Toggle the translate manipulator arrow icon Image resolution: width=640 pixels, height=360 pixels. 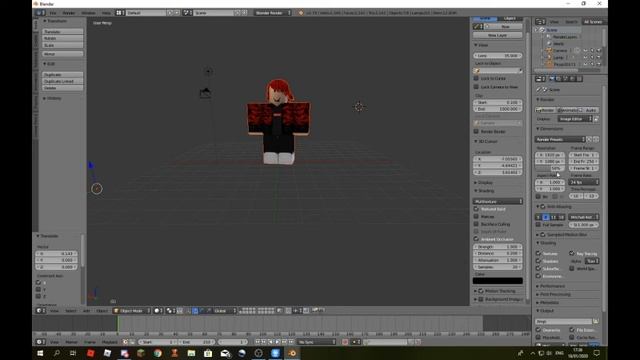point(195,311)
